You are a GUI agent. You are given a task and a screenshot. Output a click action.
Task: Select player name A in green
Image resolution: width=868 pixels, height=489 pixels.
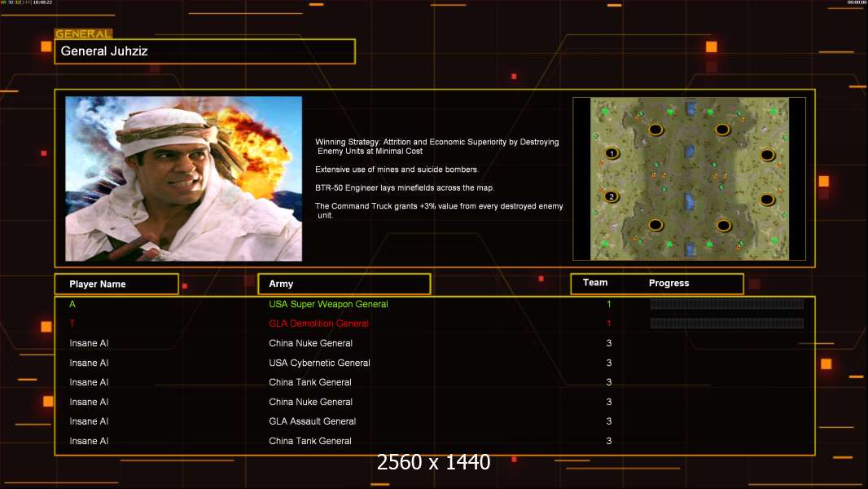pos(72,304)
